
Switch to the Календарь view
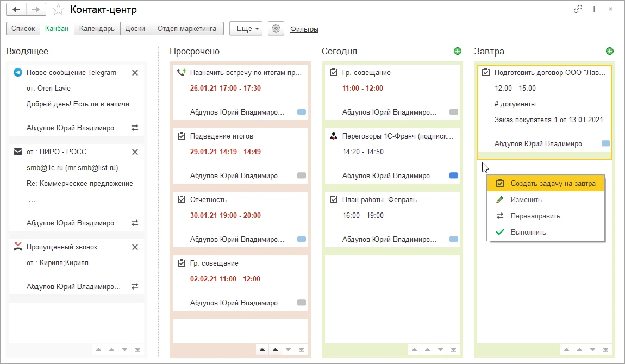pyautogui.click(x=97, y=29)
